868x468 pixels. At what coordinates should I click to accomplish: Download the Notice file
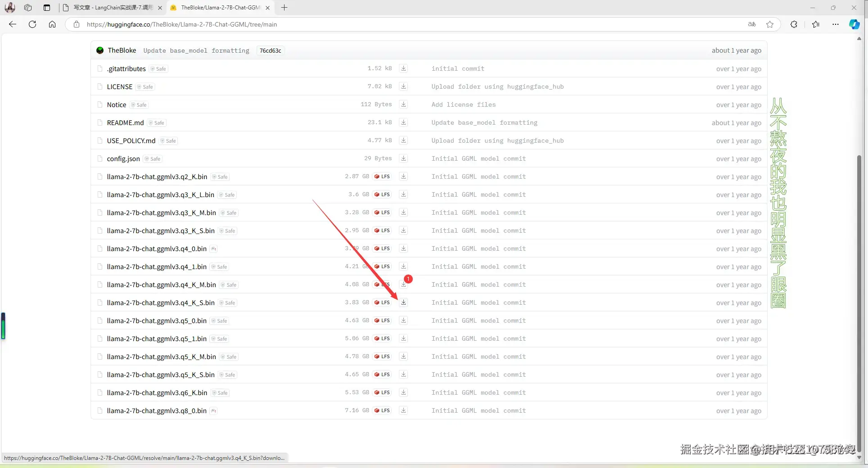click(x=403, y=104)
